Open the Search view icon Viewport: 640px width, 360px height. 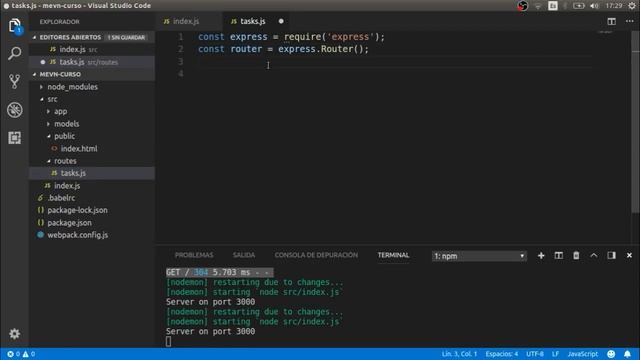(15, 53)
